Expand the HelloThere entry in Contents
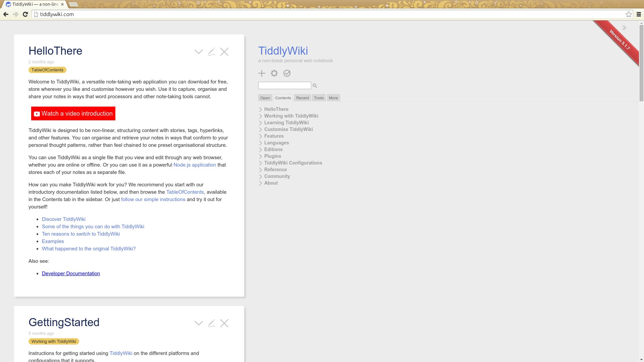 tap(261, 110)
